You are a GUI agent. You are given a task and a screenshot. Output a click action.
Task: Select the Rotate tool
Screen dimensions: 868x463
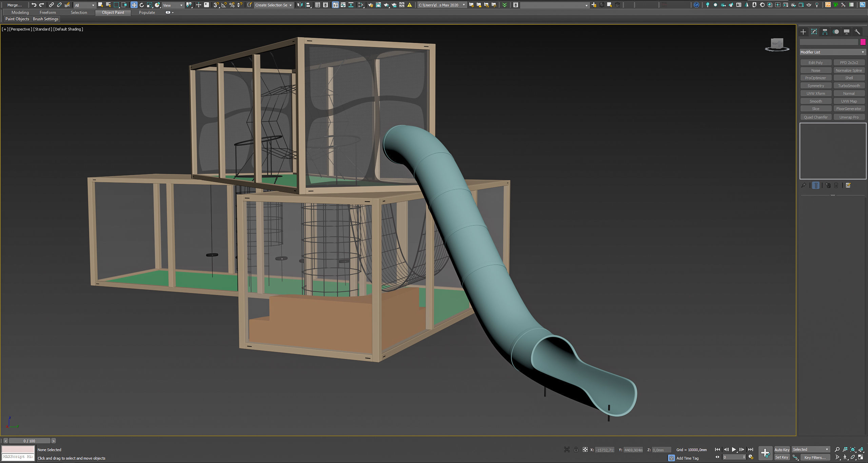click(142, 5)
